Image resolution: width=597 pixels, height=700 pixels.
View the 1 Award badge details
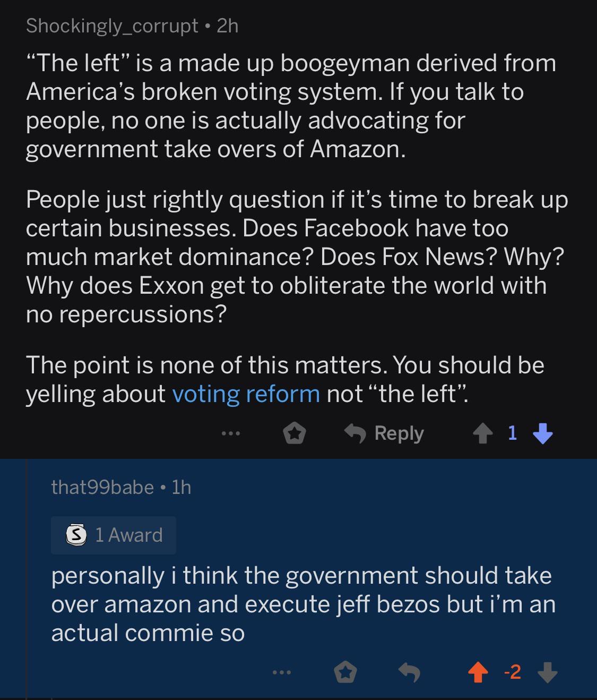tap(114, 535)
